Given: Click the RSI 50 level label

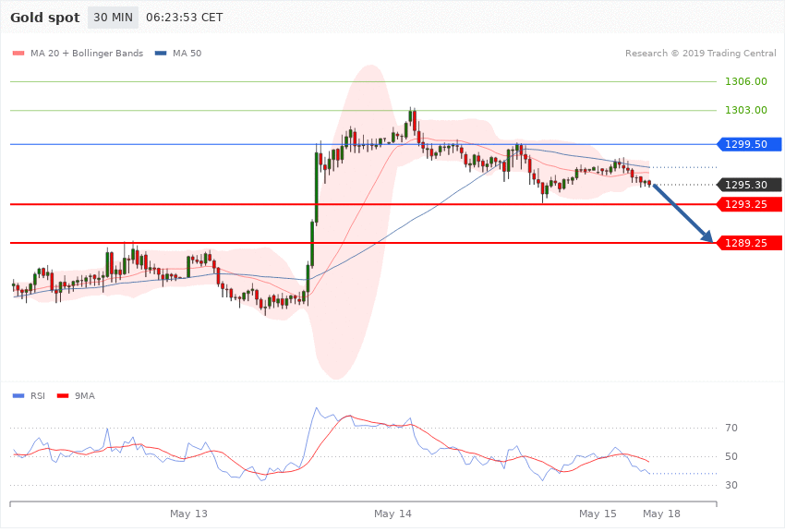Looking at the screenshot, I should click(731, 456).
